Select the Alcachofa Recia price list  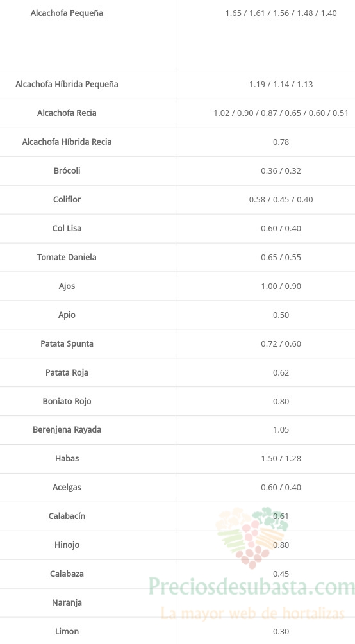281,113
